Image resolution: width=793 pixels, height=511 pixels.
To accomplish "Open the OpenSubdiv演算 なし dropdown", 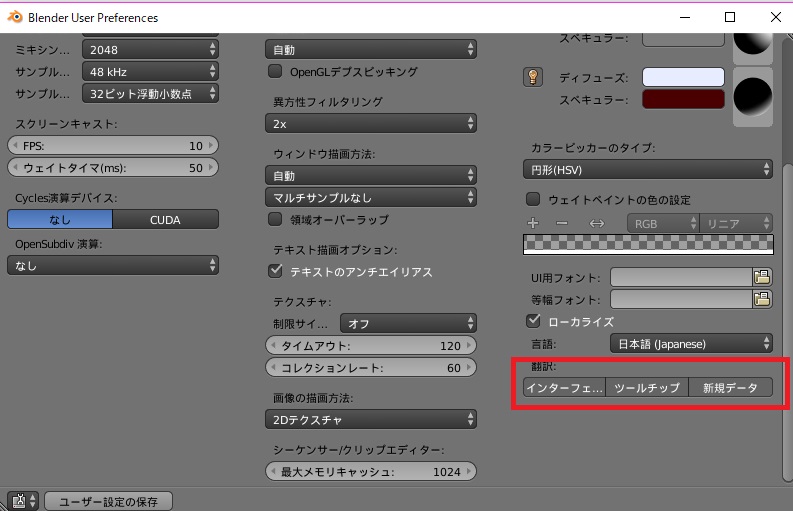I will point(113,265).
